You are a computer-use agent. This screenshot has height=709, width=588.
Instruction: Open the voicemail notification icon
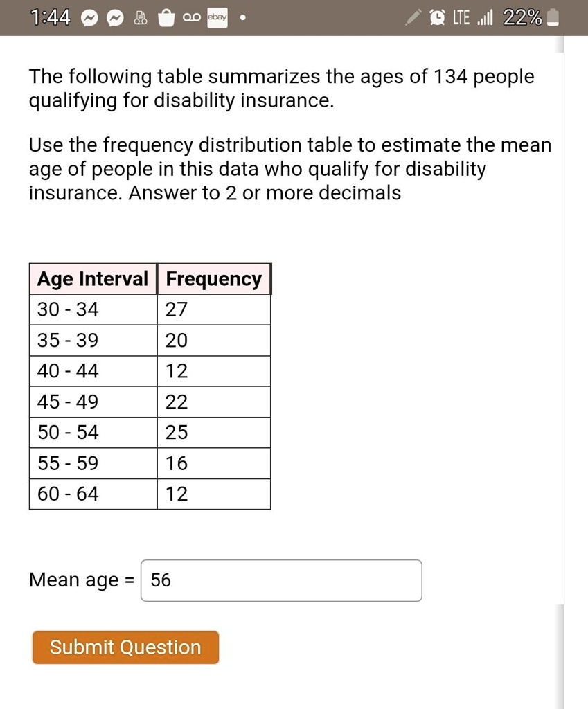coord(192,17)
